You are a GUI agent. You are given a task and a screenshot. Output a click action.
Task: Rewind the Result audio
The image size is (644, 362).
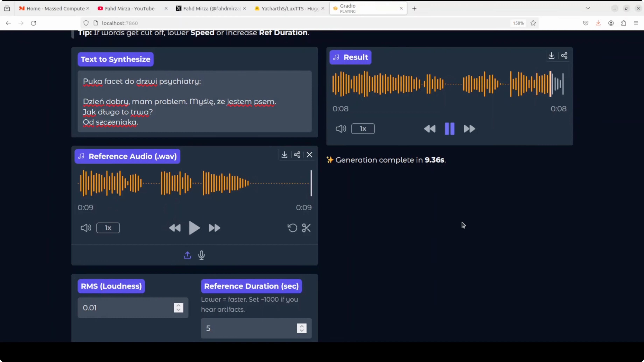pyautogui.click(x=429, y=129)
